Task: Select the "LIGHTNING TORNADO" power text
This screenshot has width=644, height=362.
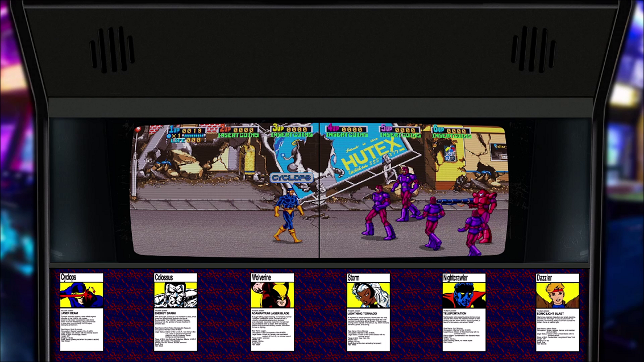Action: tap(362, 314)
